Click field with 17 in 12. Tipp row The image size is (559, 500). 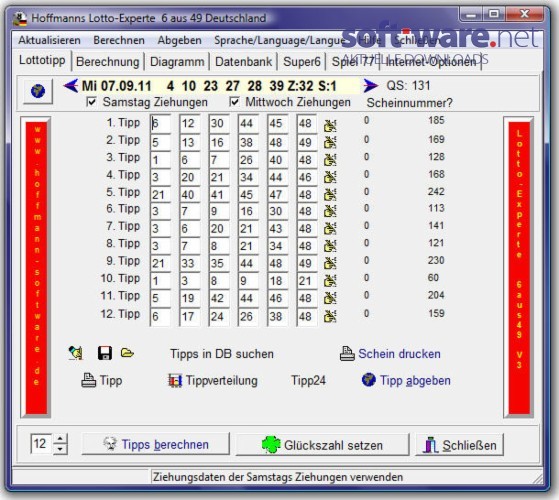[189, 316]
